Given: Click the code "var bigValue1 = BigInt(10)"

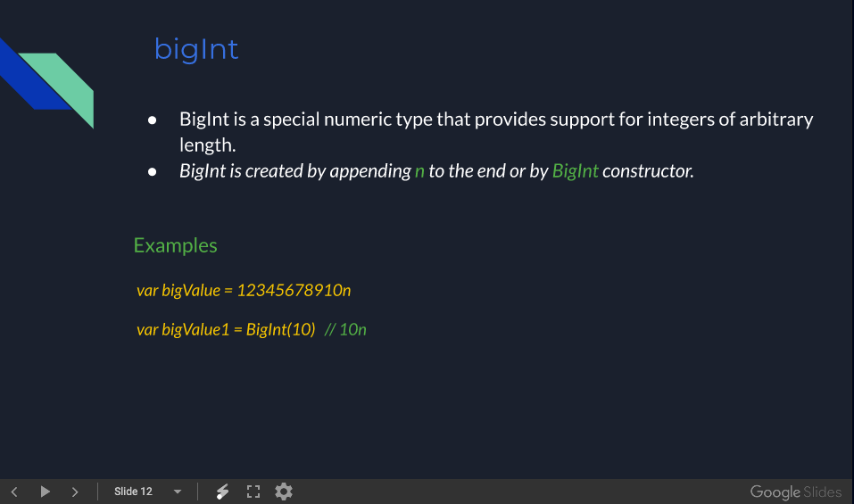Looking at the screenshot, I should 226,330.
